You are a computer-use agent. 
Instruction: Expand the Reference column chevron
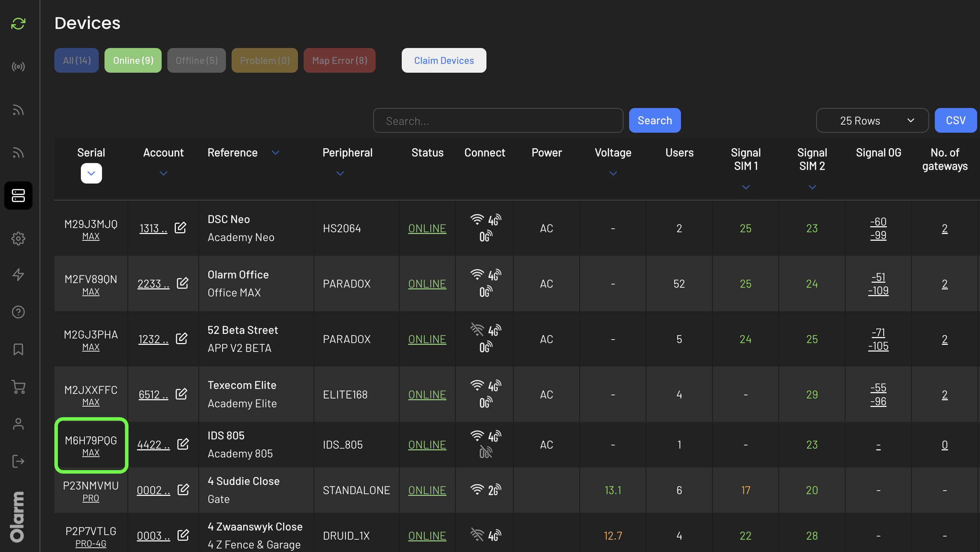pyautogui.click(x=276, y=152)
